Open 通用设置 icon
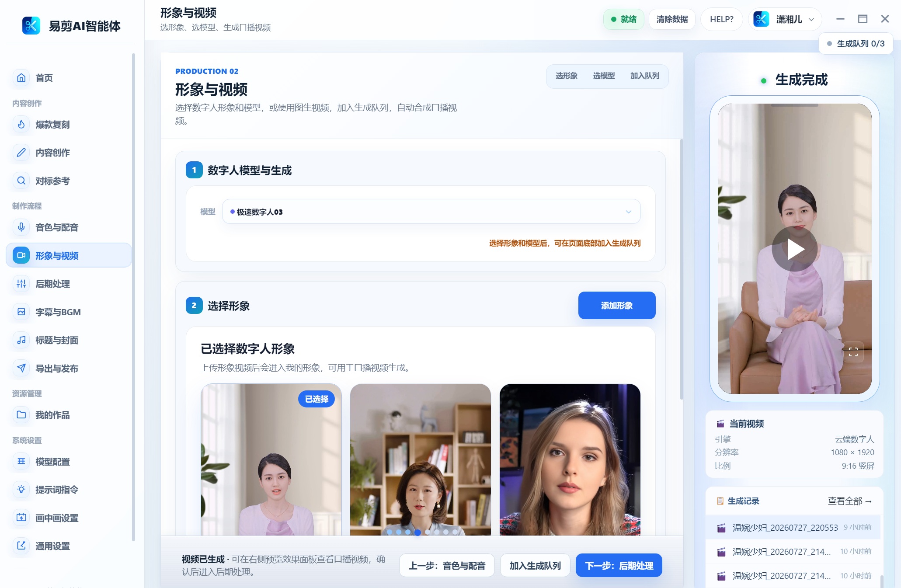Viewport: 901px width, 588px height. click(21, 546)
